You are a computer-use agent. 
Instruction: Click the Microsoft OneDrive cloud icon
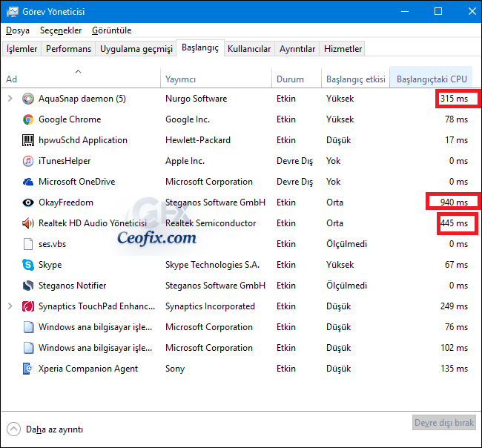coord(28,182)
